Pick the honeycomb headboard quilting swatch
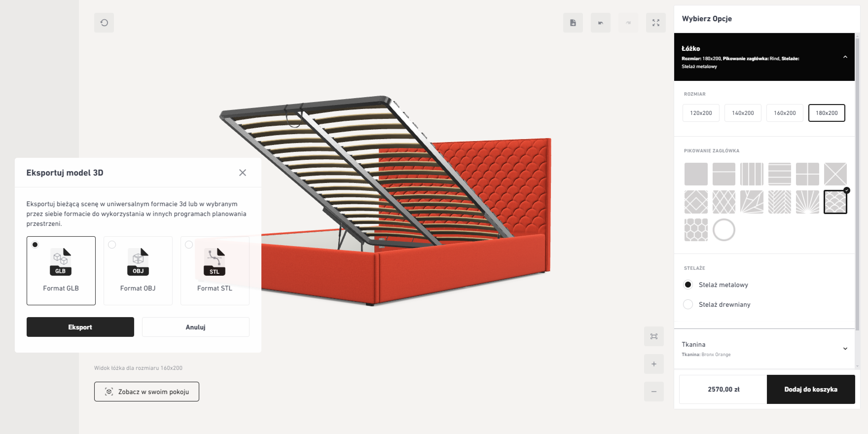Viewport: 868px width, 434px height. pyautogui.click(x=696, y=230)
